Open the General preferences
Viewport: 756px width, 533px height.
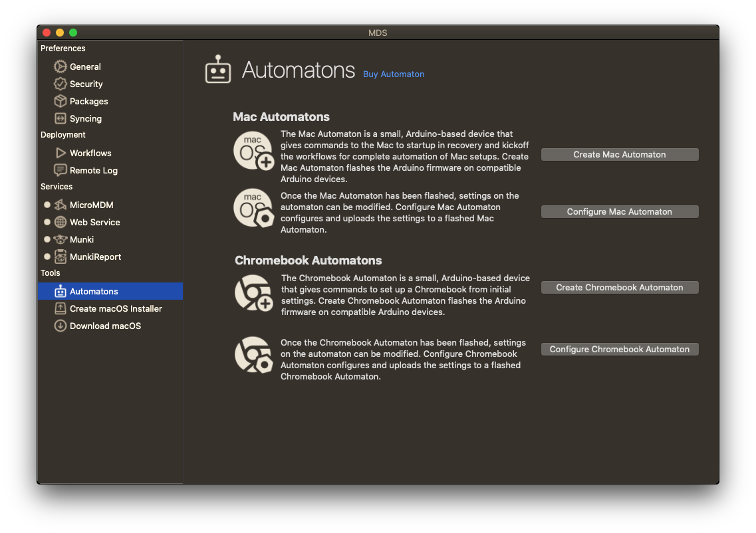point(110,66)
